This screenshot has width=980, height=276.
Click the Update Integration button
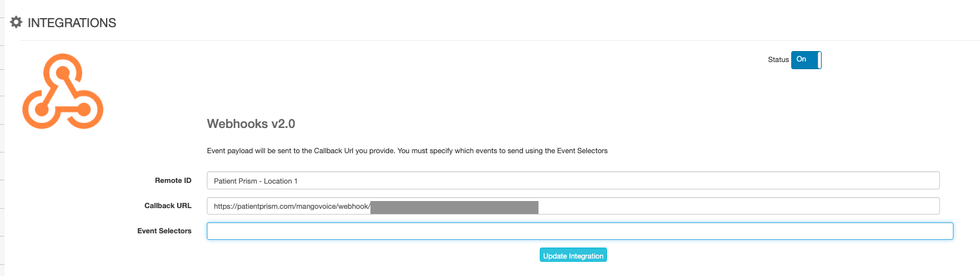[x=573, y=255]
